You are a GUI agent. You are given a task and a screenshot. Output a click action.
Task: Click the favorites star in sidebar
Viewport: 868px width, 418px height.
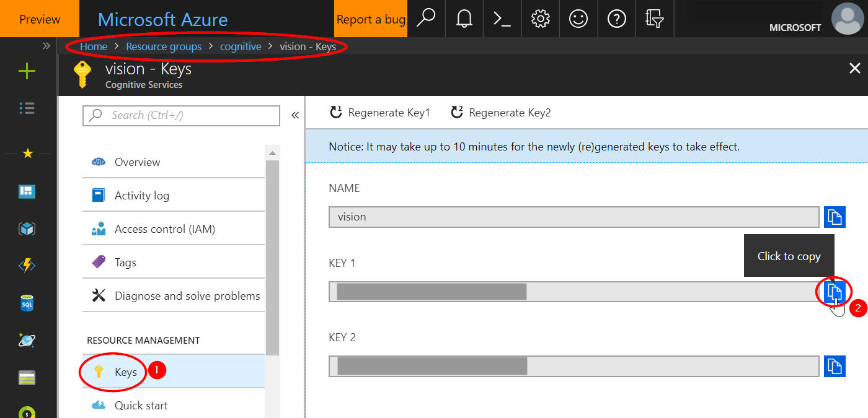pyautogui.click(x=27, y=154)
